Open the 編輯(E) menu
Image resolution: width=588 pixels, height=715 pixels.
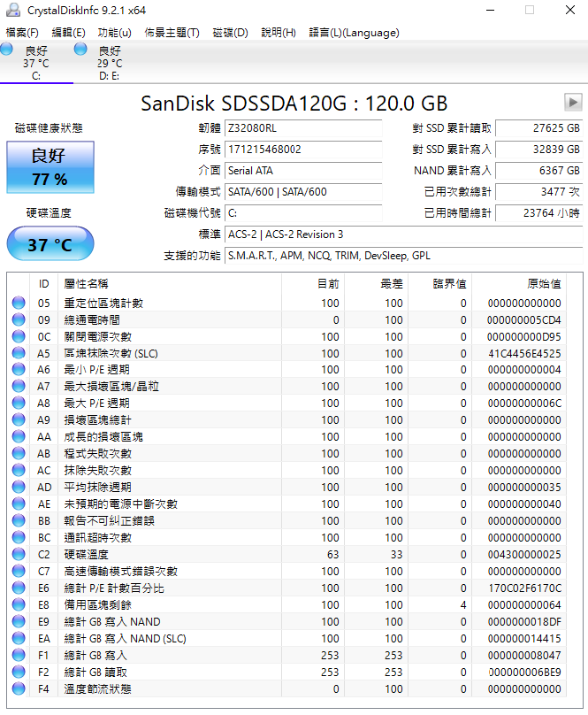coord(68,33)
